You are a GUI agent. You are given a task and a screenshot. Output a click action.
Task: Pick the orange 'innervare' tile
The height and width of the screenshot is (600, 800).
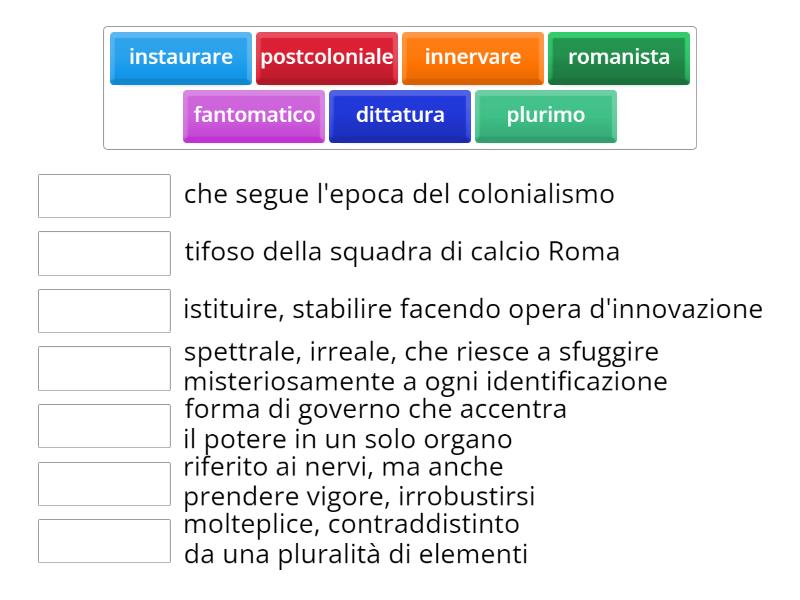click(x=473, y=57)
